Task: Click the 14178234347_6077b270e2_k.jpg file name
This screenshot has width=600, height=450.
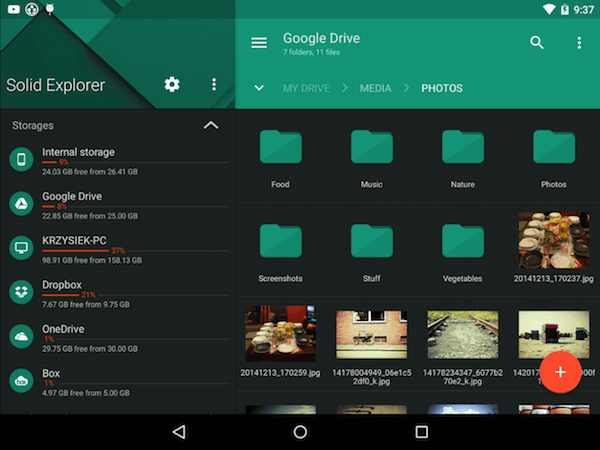Action: 463,377
